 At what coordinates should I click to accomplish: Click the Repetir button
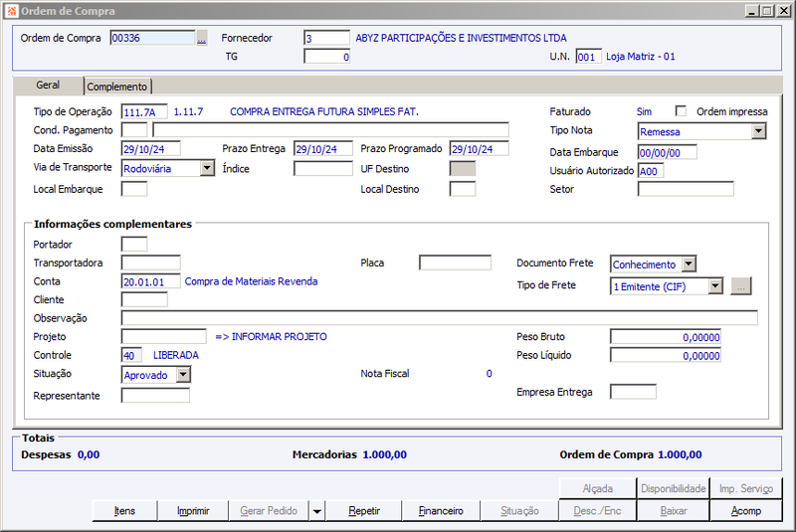[x=364, y=511]
